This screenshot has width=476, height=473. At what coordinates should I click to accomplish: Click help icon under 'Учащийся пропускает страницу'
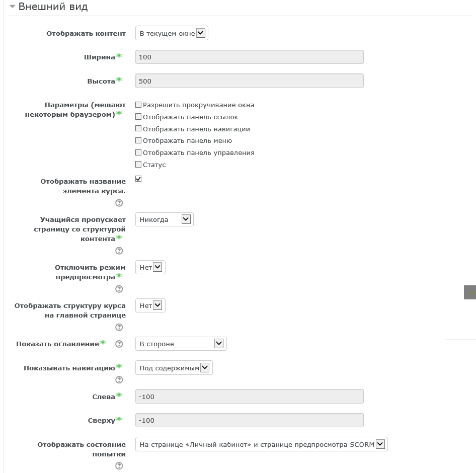click(119, 251)
